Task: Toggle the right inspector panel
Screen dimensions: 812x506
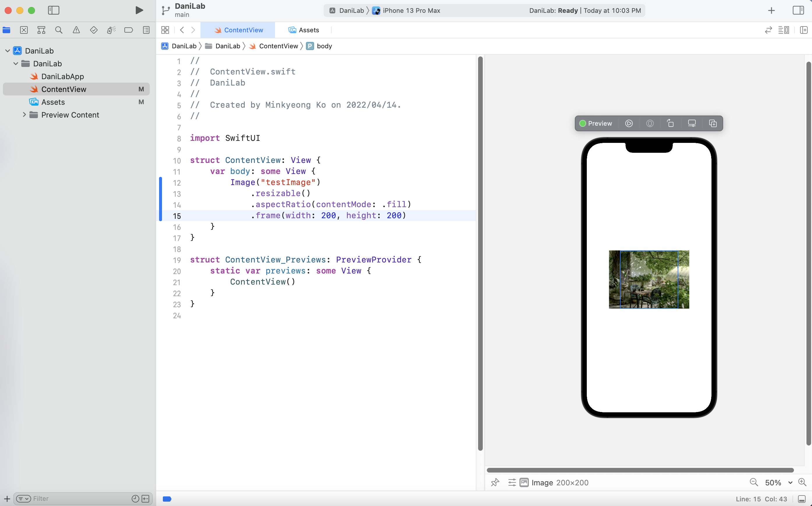Action: click(x=798, y=10)
